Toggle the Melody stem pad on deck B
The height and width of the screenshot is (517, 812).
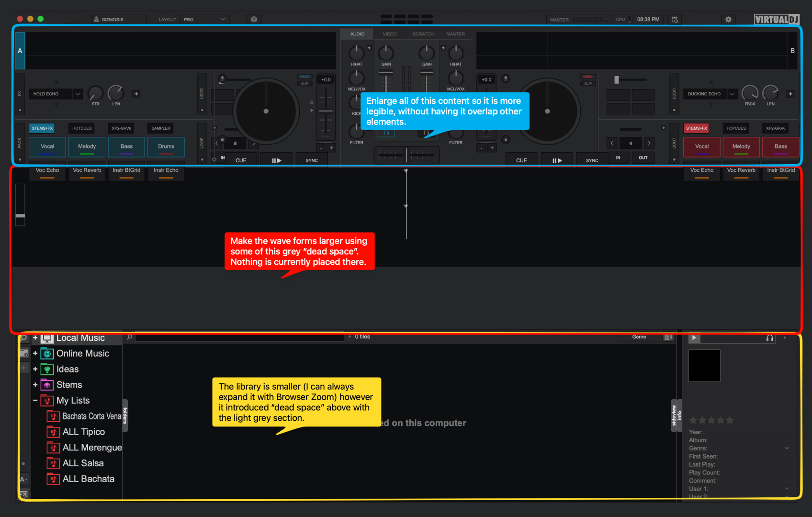coord(741,147)
